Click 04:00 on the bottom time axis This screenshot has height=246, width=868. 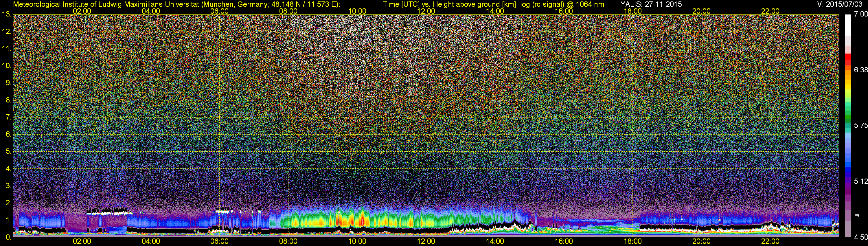coord(151,241)
